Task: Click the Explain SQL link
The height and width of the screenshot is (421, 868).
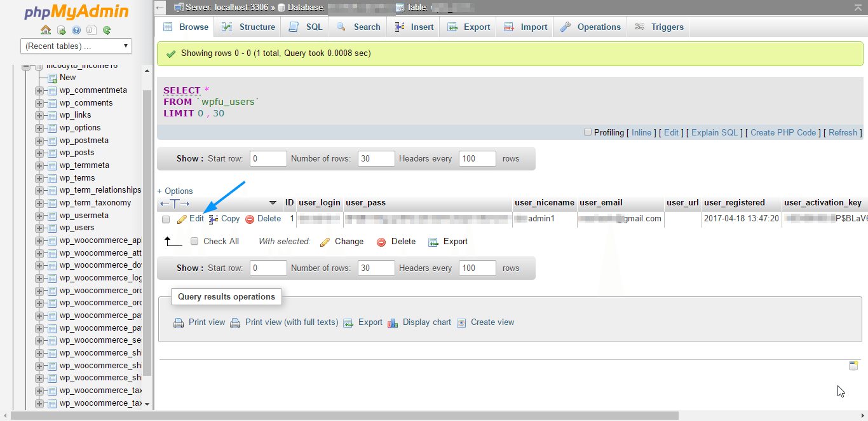Action: 714,132
